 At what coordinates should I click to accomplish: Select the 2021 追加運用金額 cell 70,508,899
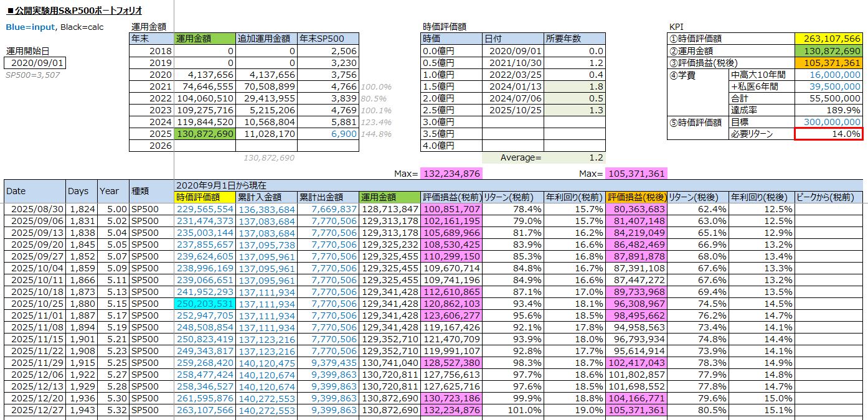click(267, 86)
